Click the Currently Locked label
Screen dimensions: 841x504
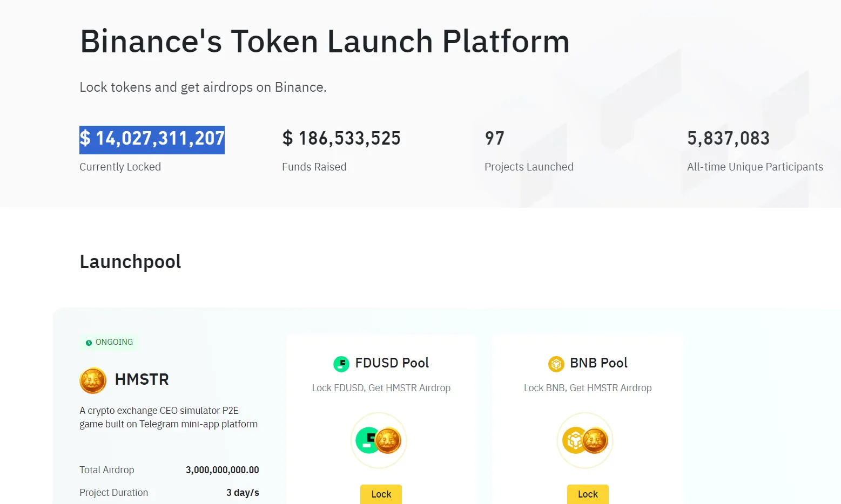coord(120,167)
